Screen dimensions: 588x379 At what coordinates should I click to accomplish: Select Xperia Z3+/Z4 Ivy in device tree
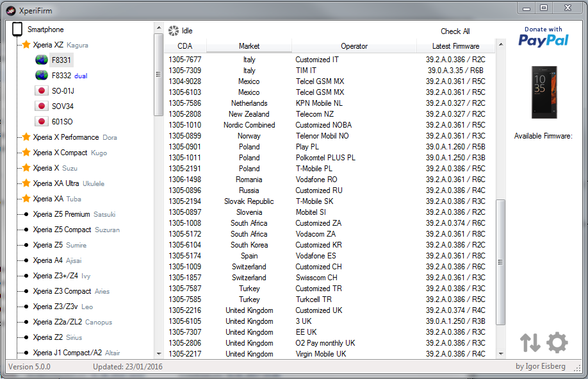tap(61, 276)
